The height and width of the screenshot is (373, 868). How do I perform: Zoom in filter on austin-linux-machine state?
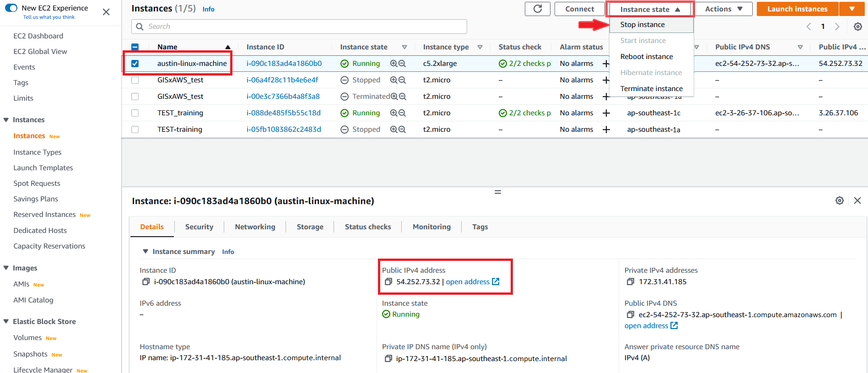[394, 64]
